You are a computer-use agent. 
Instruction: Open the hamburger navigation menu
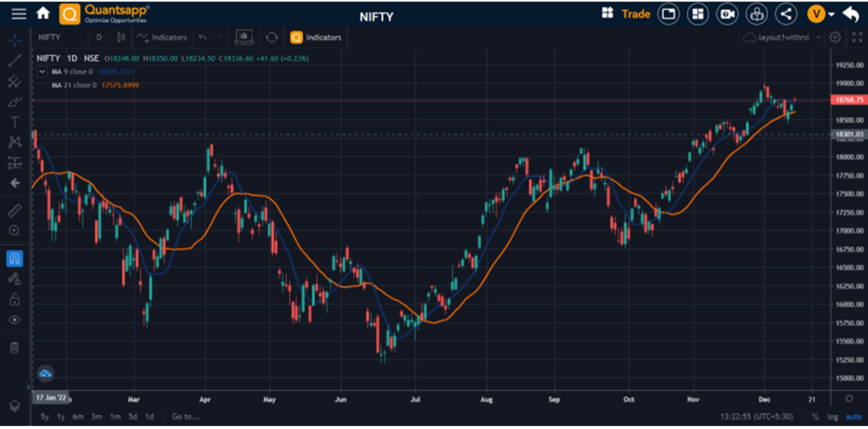[19, 14]
